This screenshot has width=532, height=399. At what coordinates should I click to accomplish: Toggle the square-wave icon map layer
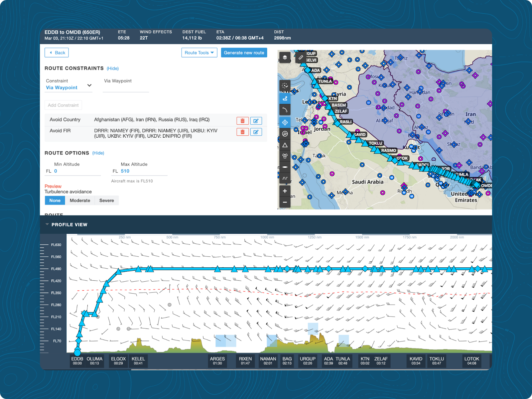tap(285, 178)
